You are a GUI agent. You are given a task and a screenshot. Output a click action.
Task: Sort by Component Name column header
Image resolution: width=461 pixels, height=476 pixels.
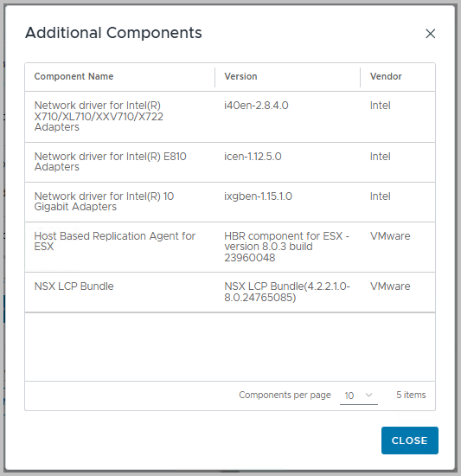click(74, 76)
